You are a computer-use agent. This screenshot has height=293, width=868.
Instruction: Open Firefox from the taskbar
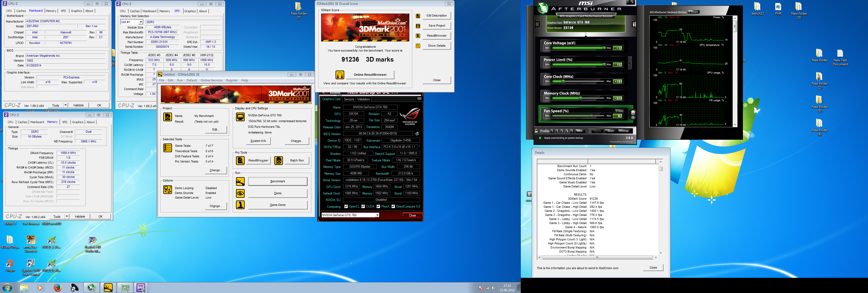58,288
